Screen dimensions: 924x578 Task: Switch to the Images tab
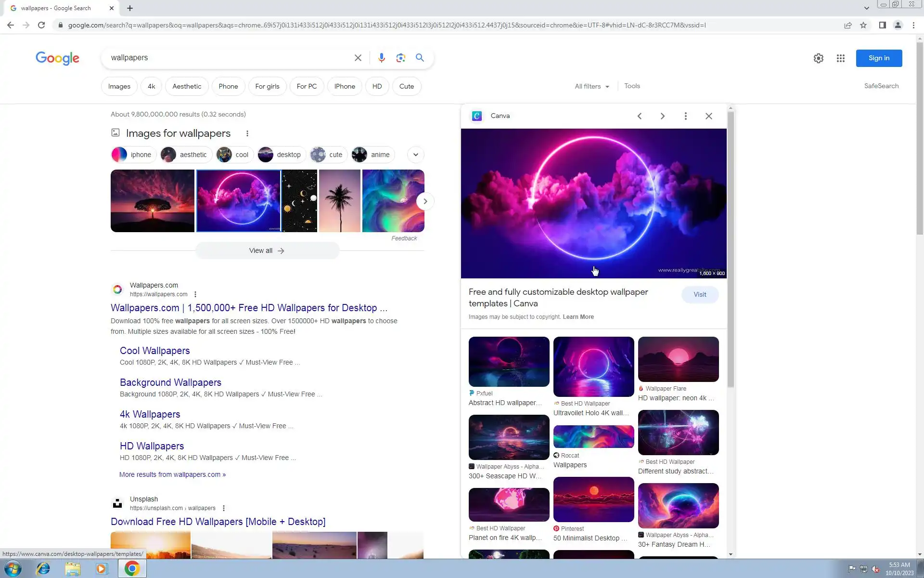[x=119, y=86]
